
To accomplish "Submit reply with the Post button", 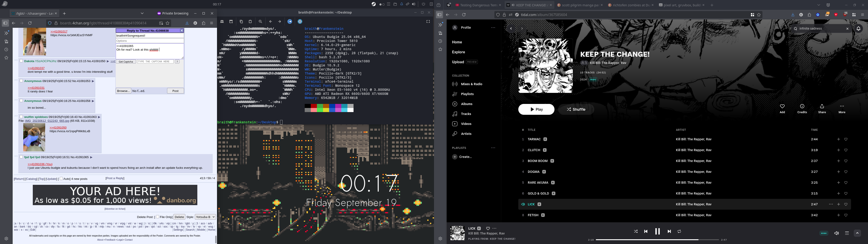I will (175, 91).
